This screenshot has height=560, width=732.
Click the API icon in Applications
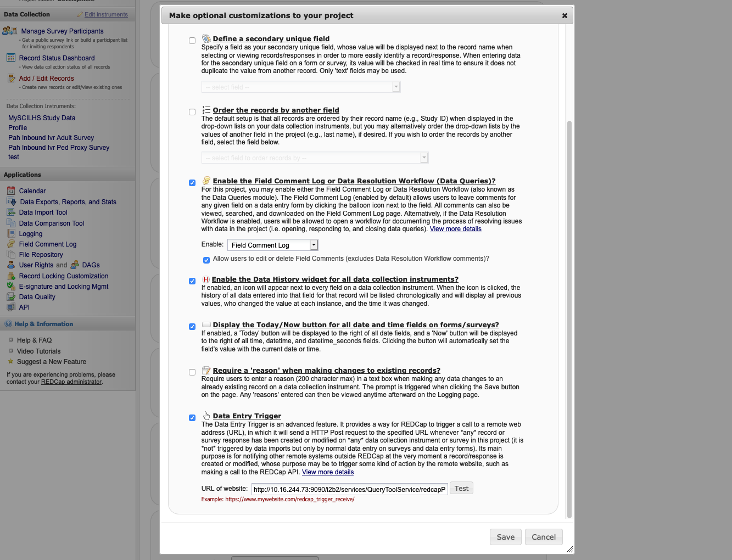11,307
